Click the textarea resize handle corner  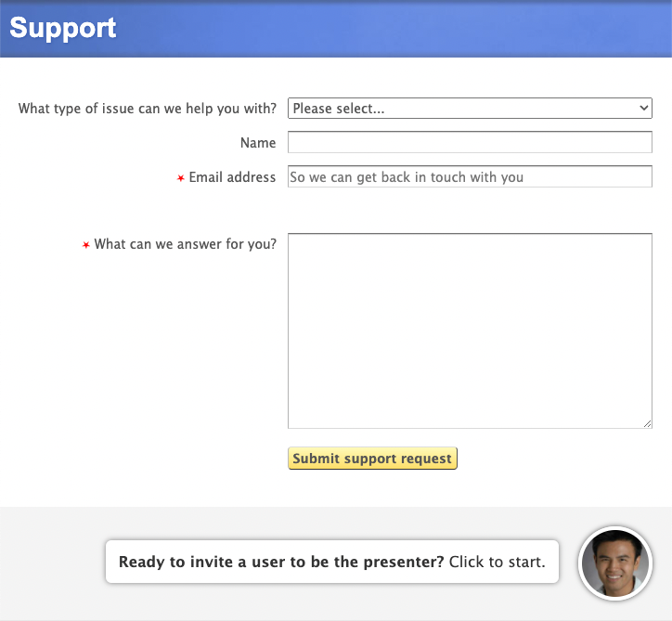point(647,423)
